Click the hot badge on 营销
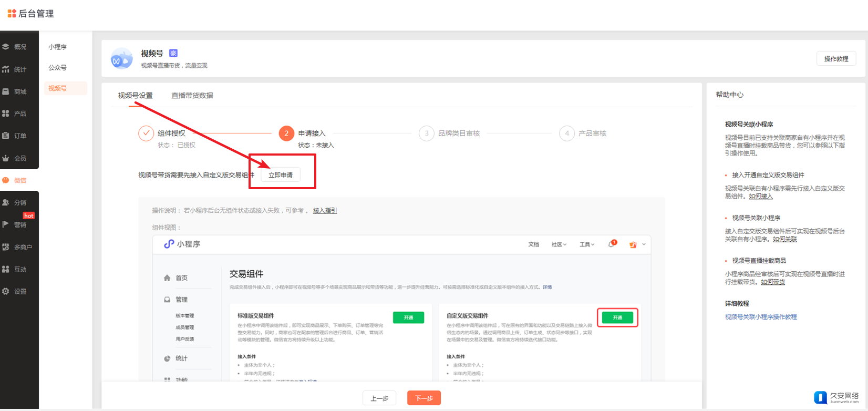The width and height of the screenshot is (868, 411). click(29, 215)
